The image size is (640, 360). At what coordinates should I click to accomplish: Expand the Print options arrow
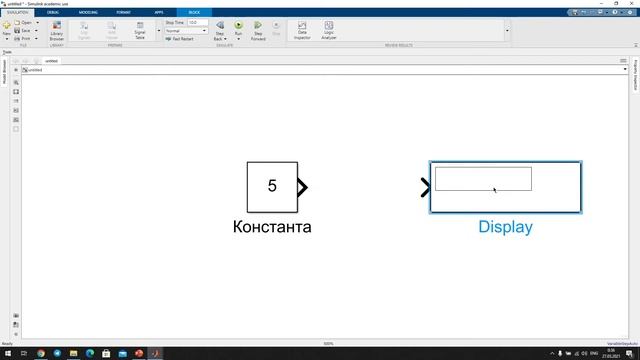point(36,38)
